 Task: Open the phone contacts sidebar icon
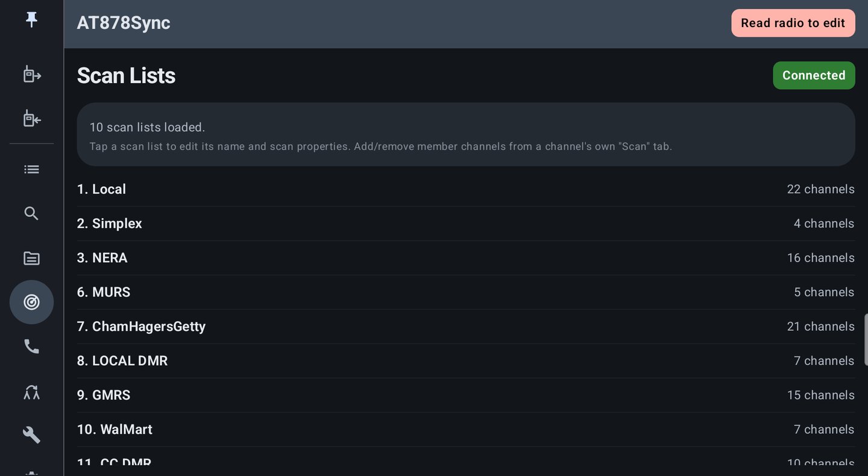31,346
